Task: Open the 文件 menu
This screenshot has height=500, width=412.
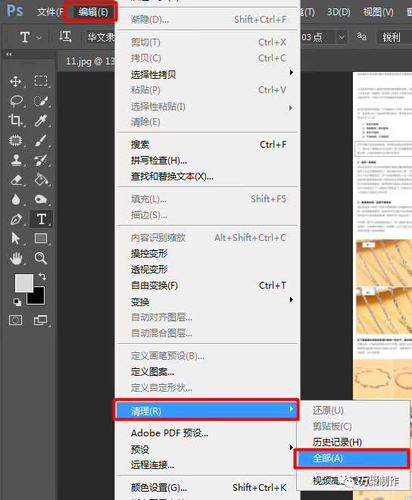Action: 50,12
